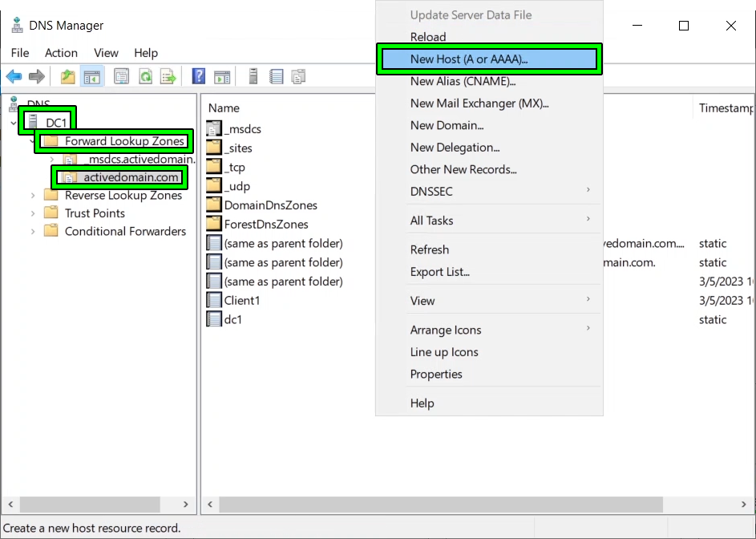Click the server tower toolbar icon
This screenshot has width=756, height=539.
click(x=253, y=76)
